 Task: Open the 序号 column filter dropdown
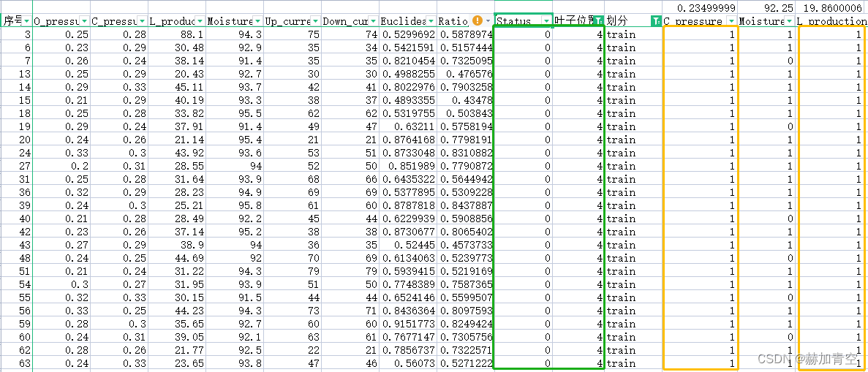[26, 21]
